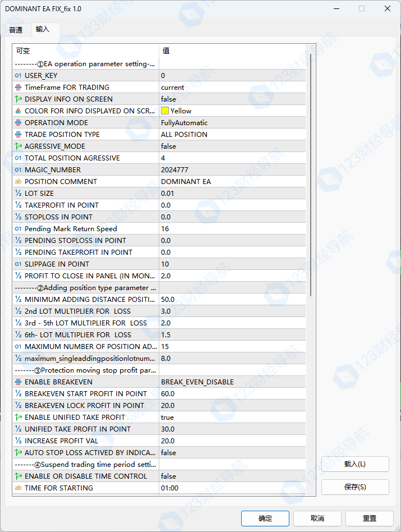Click boolean icon beside AUTO STOP LOSS ACTIVED

[x=19, y=453]
